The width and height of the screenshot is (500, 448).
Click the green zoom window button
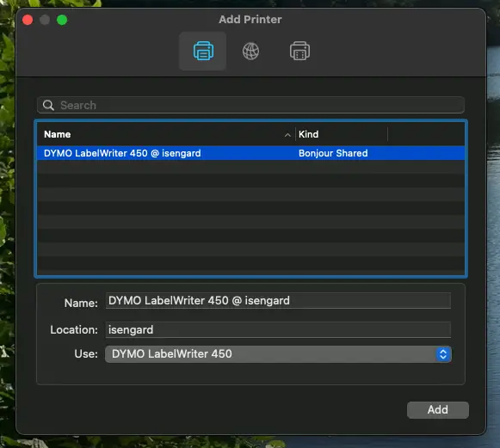pyautogui.click(x=62, y=20)
